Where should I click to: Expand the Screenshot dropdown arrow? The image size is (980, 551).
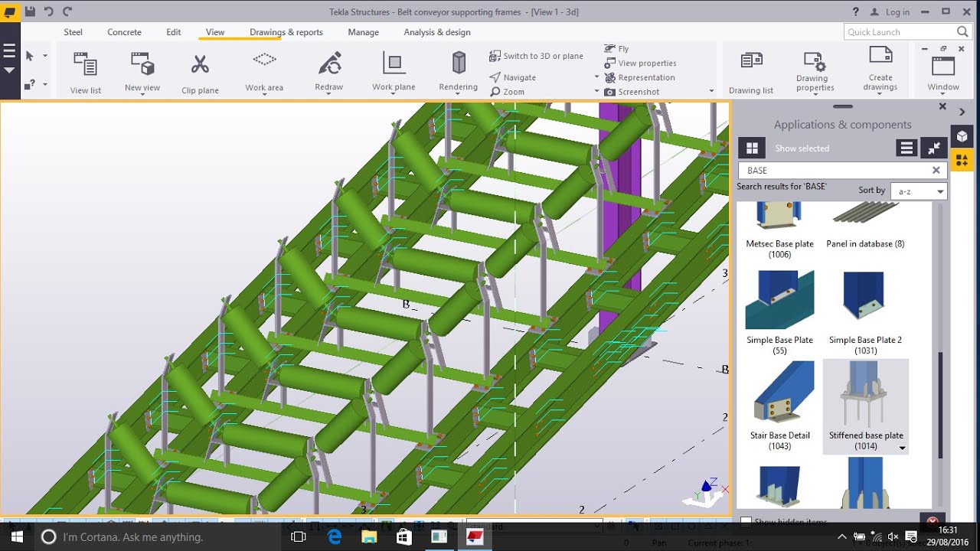711,92
